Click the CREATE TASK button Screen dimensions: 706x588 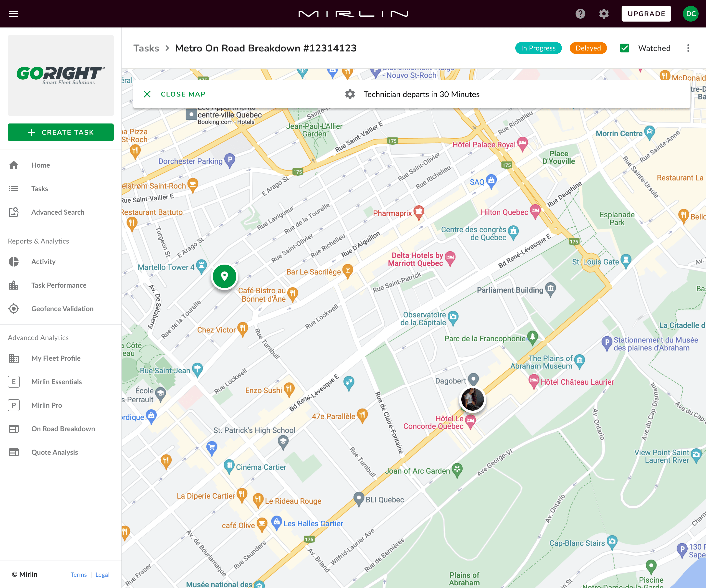[x=61, y=132]
